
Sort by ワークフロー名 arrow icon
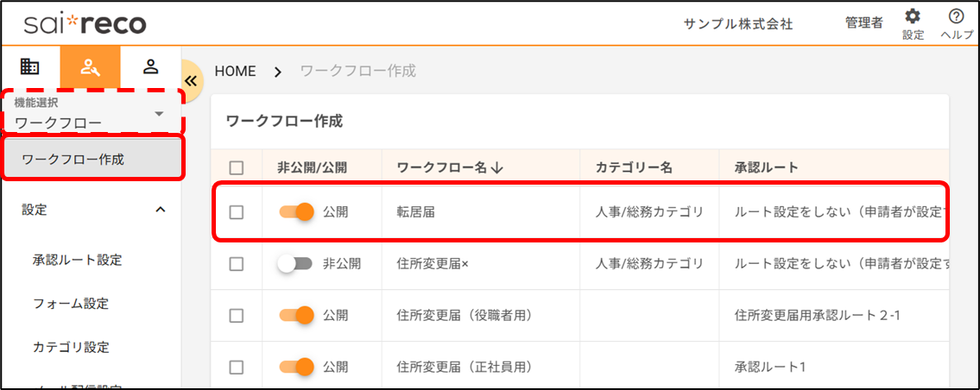496,167
